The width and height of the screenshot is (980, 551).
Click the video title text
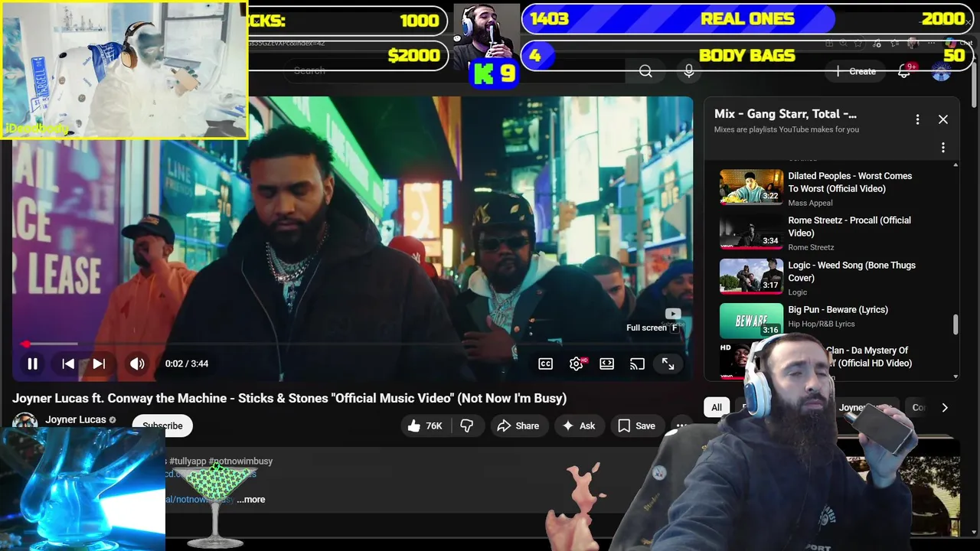point(289,399)
